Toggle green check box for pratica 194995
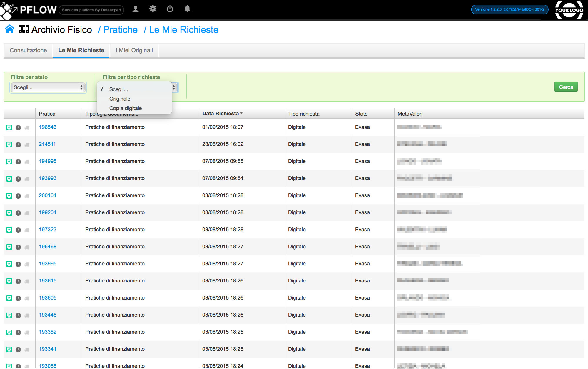 (9, 162)
